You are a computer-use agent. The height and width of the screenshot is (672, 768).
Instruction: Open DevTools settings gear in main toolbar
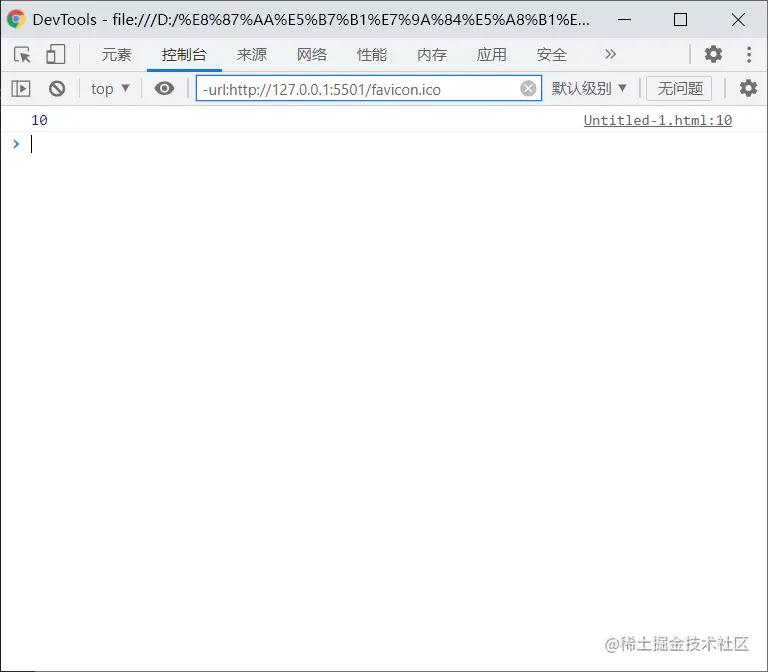pos(713,54)
